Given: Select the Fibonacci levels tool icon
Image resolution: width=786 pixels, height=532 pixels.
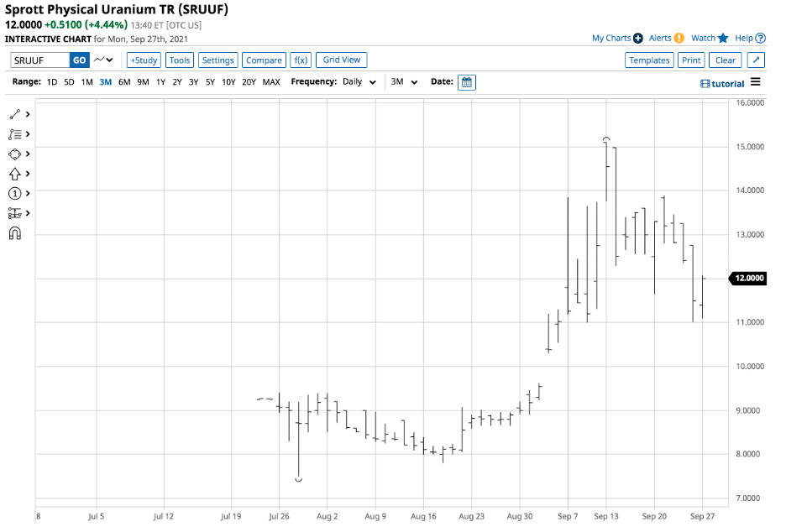Looking at the screenshot, I should (x=14, y=134).
